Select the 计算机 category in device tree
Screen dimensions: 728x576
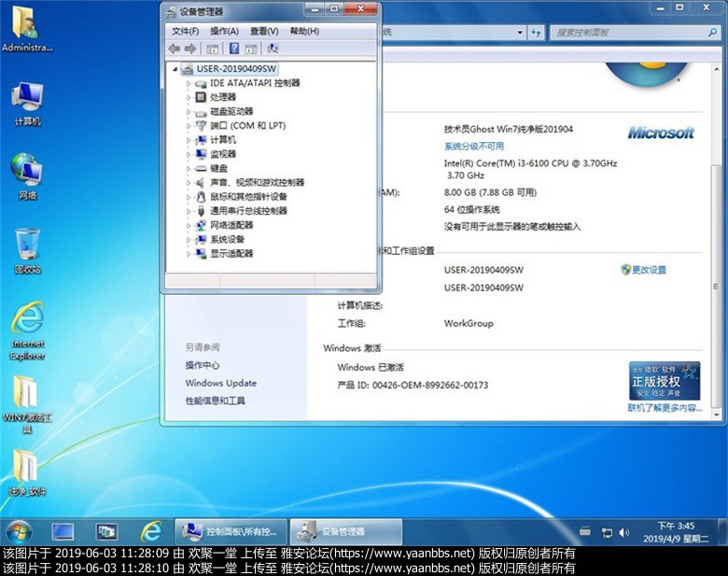pyautogui.click(x=223, y=140)
